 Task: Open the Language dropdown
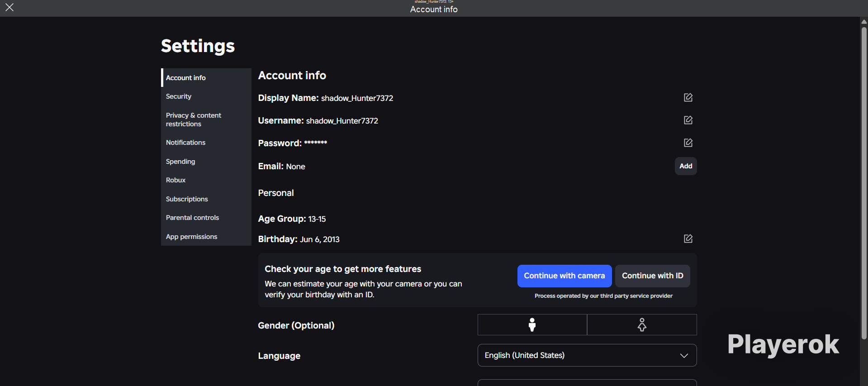tap(587, 355)
